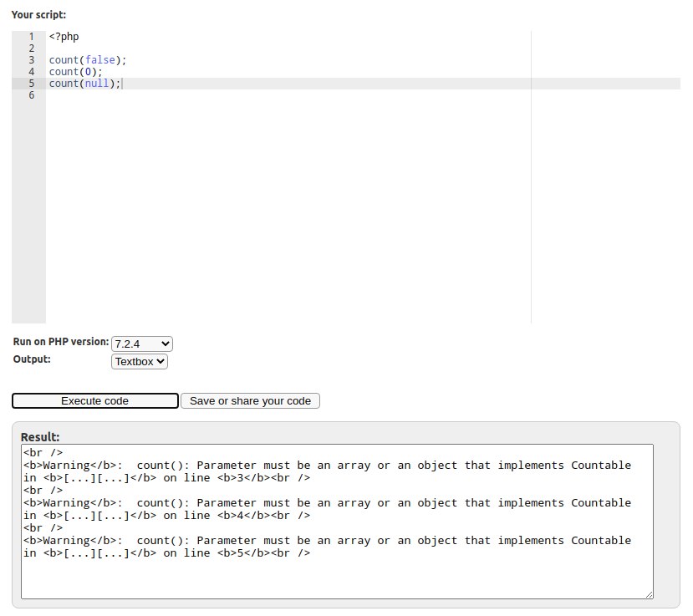Click line number 4 in gutter
The image size is (693, 616).
[x=32, y=72]
